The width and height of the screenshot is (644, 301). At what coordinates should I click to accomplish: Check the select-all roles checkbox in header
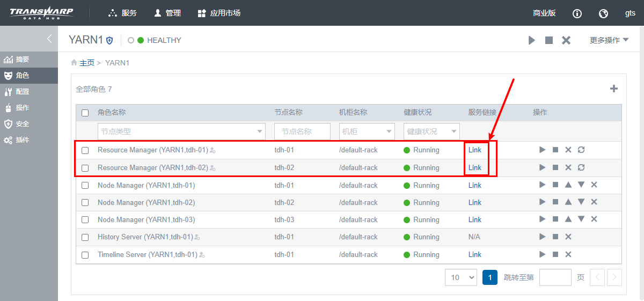(85, 113)
